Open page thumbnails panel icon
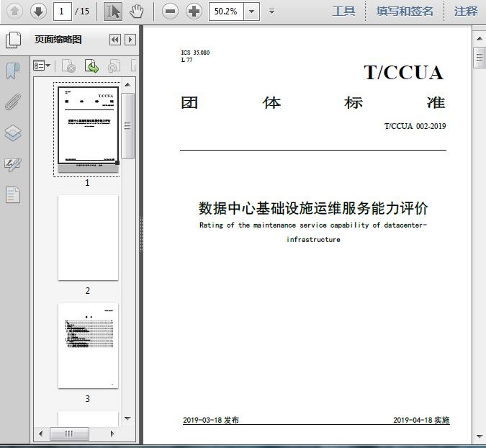Image resolution: width=486 pixels, height=448 pixels. pos(14,40)
